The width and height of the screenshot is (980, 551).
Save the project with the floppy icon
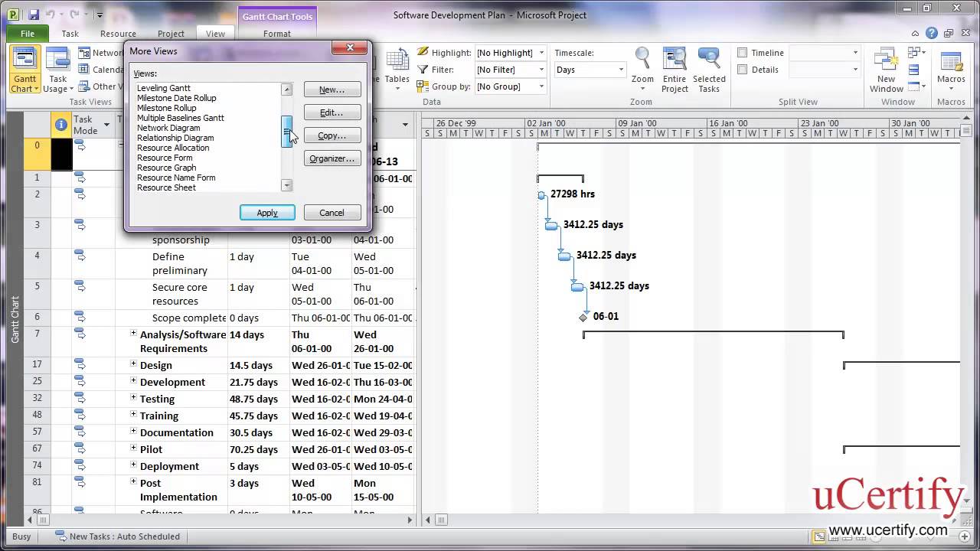34,15
